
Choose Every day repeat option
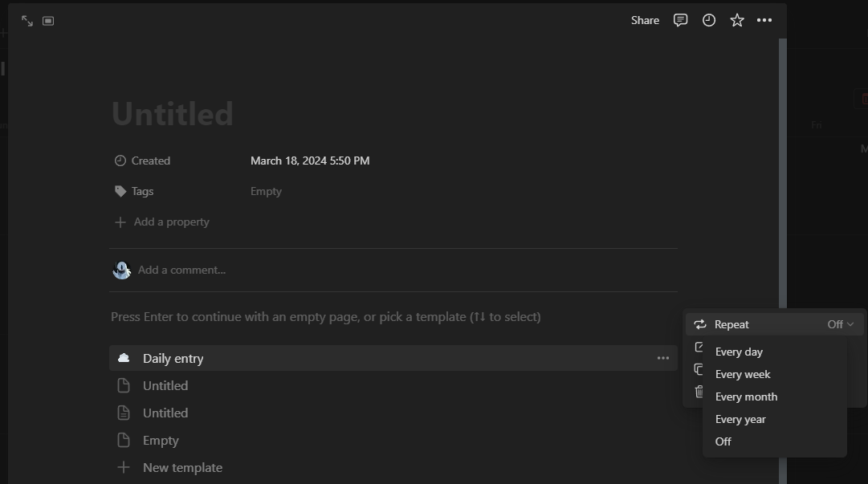(x=738, y=351)
